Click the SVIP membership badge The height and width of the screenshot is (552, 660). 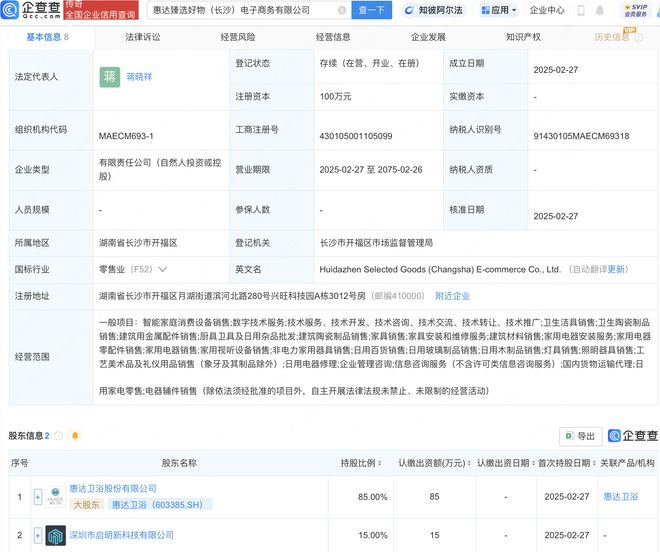tap(635, 10)
